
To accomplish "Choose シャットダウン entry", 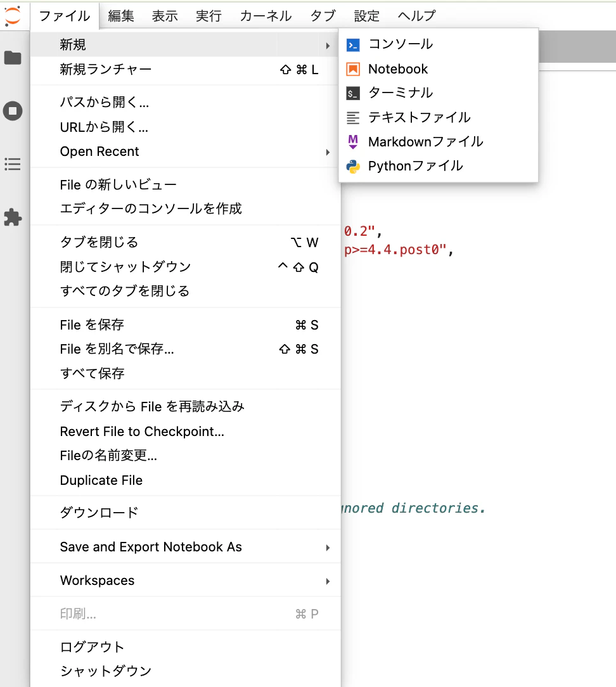I will (x=185, y=671).
